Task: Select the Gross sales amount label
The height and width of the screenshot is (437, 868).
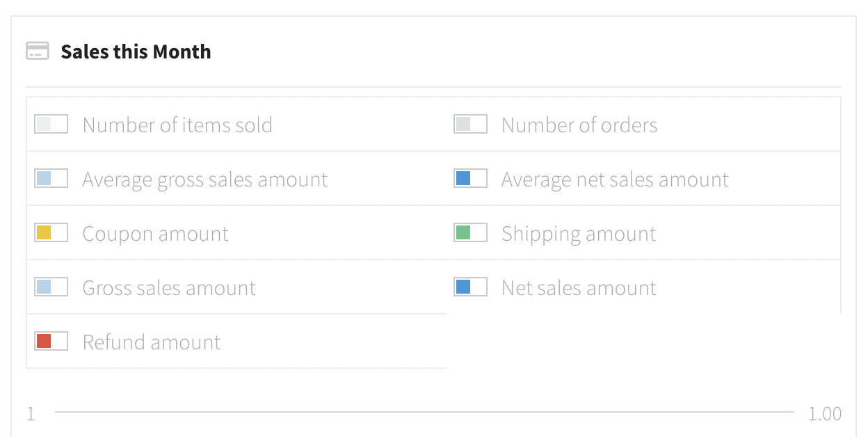Action: [169, 288]
